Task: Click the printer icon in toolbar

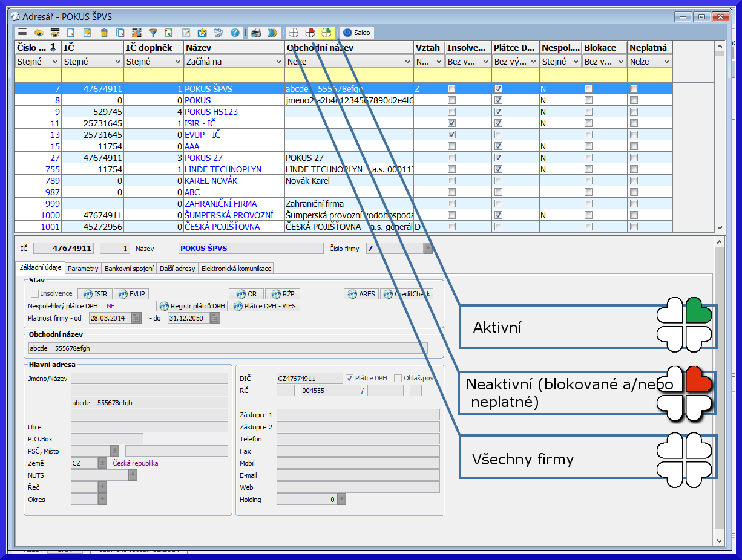Action: point(256,33)
